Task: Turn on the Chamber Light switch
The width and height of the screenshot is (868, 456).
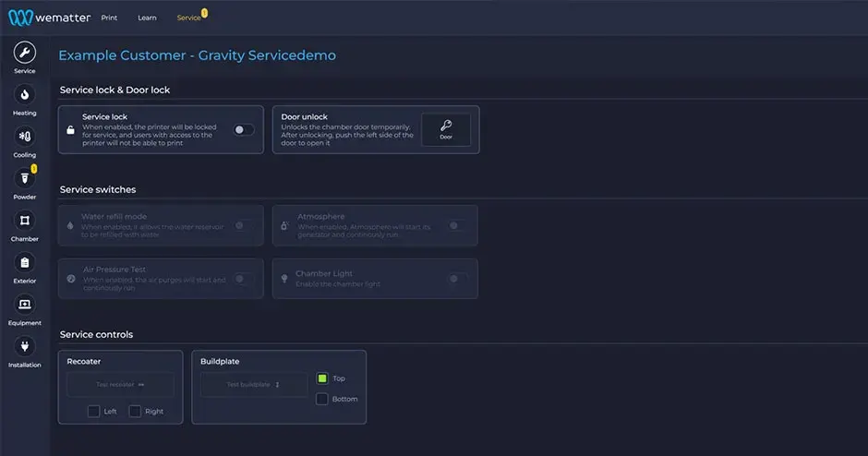Action: (456, 279)
